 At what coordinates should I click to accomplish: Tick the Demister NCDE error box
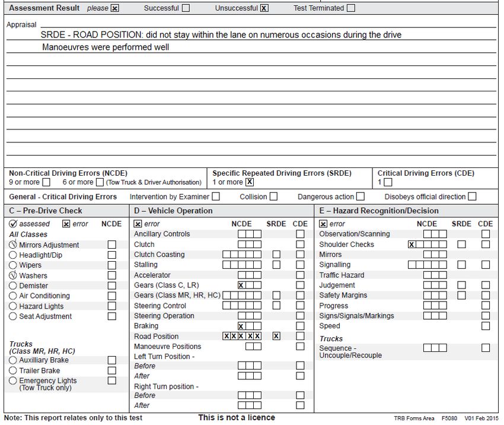(112, 286)
